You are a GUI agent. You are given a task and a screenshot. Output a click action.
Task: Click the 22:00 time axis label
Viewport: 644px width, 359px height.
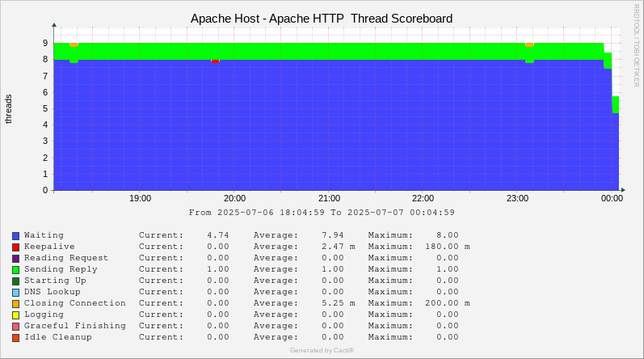[x=423, y=198]
